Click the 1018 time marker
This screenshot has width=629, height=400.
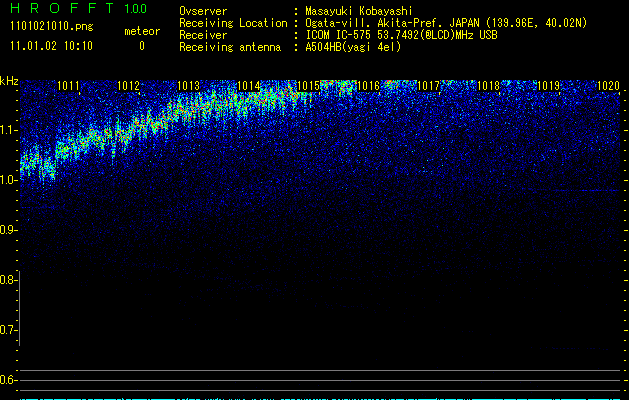click(488, 85)
